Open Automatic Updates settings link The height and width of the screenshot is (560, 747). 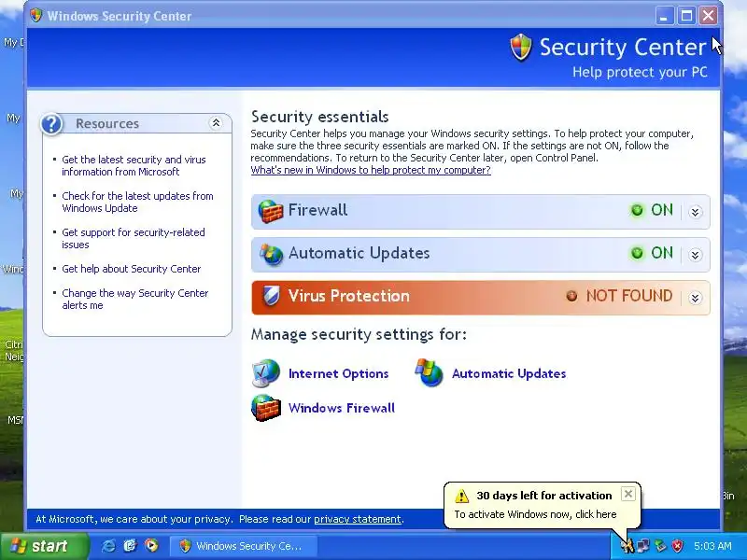click(509, 374)
